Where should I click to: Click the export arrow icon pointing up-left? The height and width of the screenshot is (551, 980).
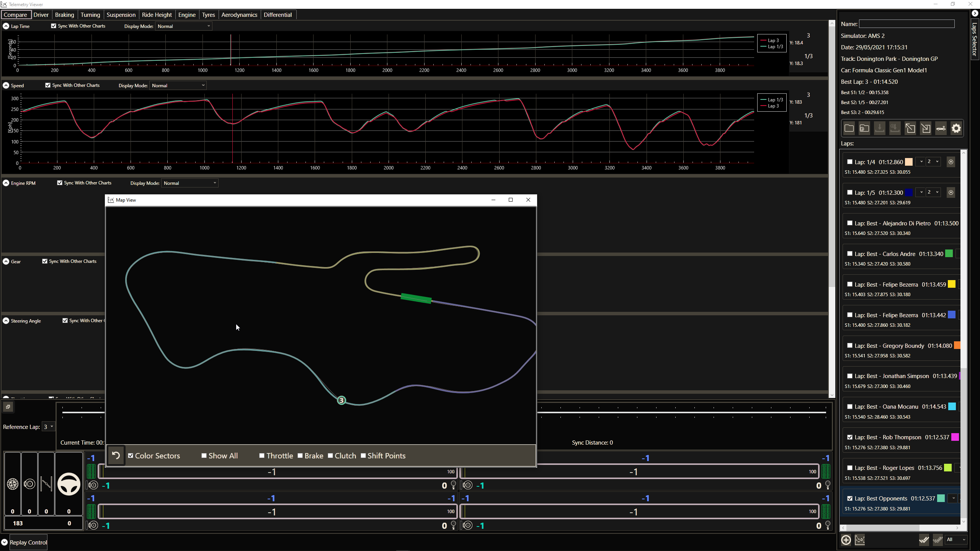point(910,128)
